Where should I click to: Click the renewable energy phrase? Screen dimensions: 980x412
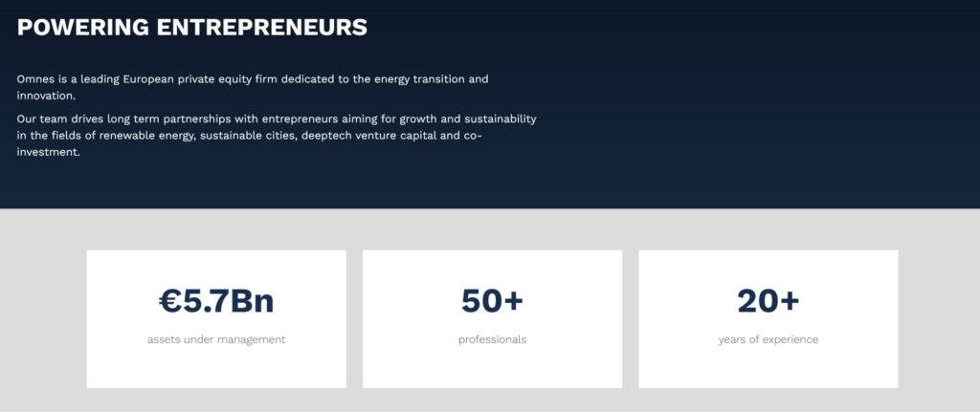coord(146,136)
